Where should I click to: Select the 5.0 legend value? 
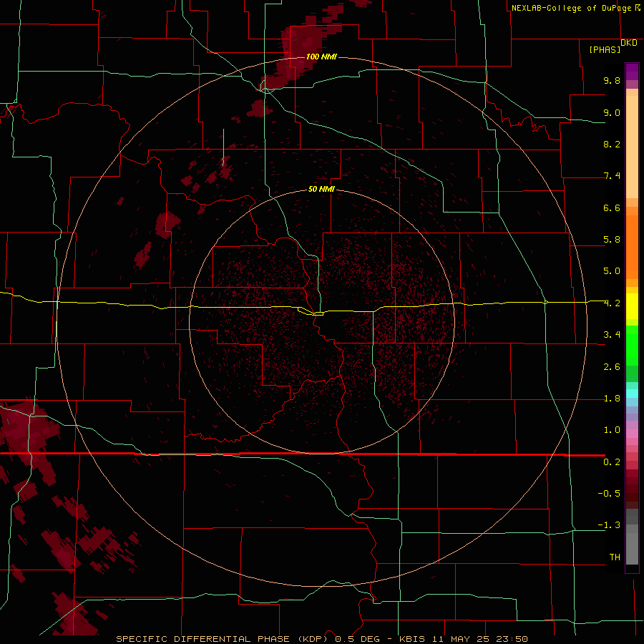(x=612, y=271)
